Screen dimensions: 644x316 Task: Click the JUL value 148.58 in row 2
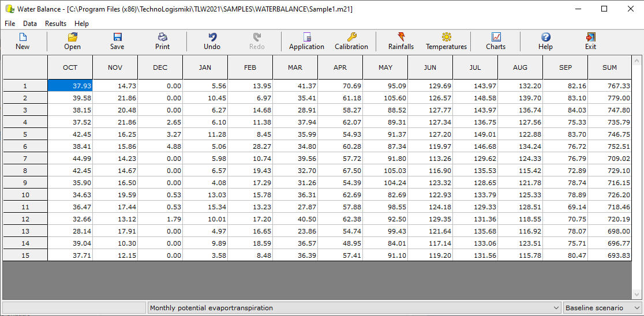click(x=475, y=98)
